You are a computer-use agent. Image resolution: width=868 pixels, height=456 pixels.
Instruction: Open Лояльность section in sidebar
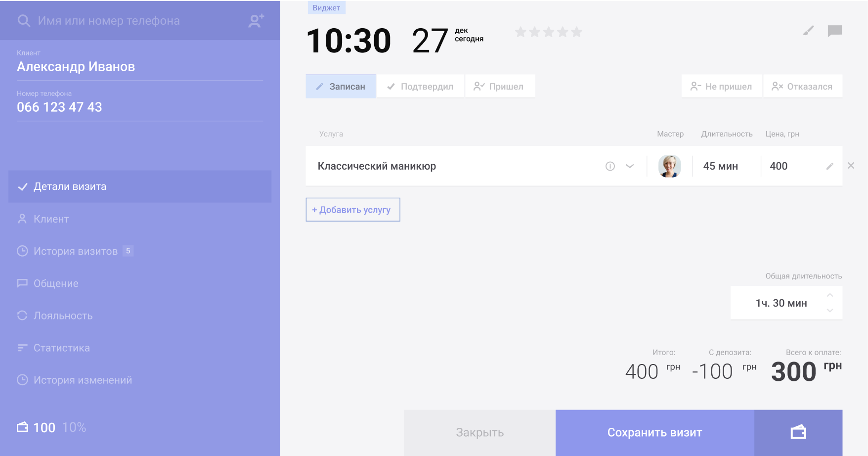[63, 316]
